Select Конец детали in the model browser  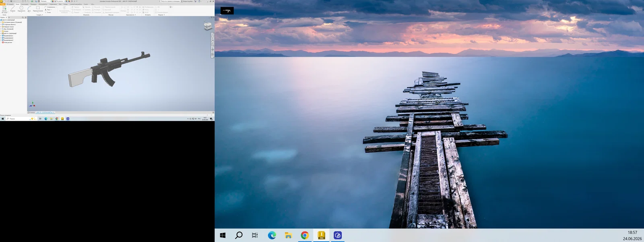click(x=7, y=42)
